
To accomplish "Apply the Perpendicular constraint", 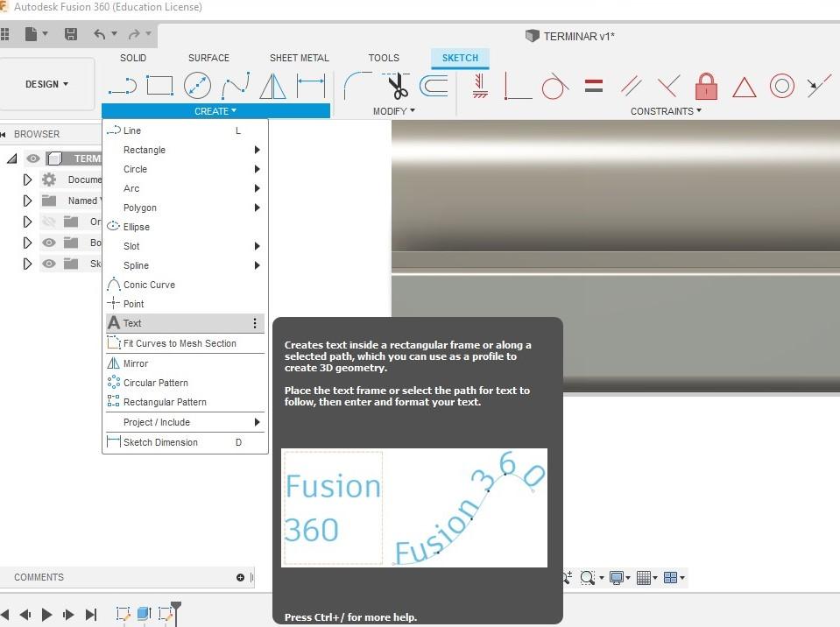I will 668,86.
